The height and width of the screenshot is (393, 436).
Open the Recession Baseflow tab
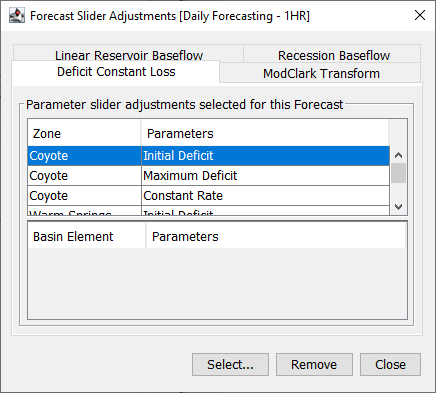pos(333,55)
